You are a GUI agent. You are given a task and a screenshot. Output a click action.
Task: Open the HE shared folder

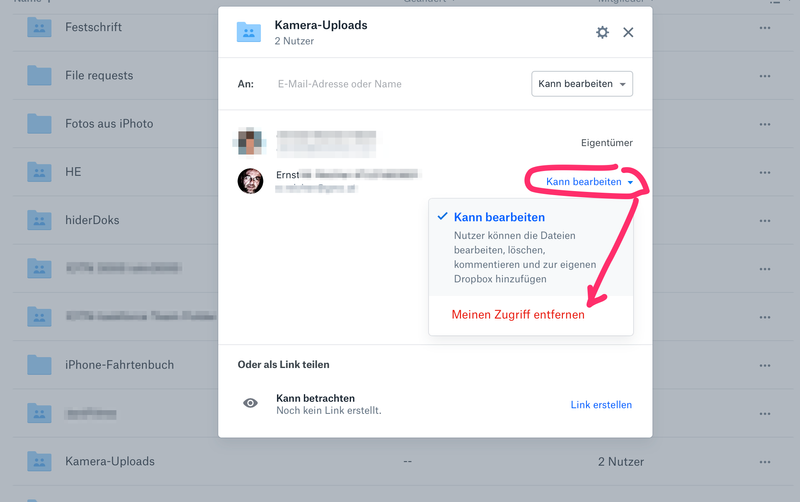[x=73, y=172]
